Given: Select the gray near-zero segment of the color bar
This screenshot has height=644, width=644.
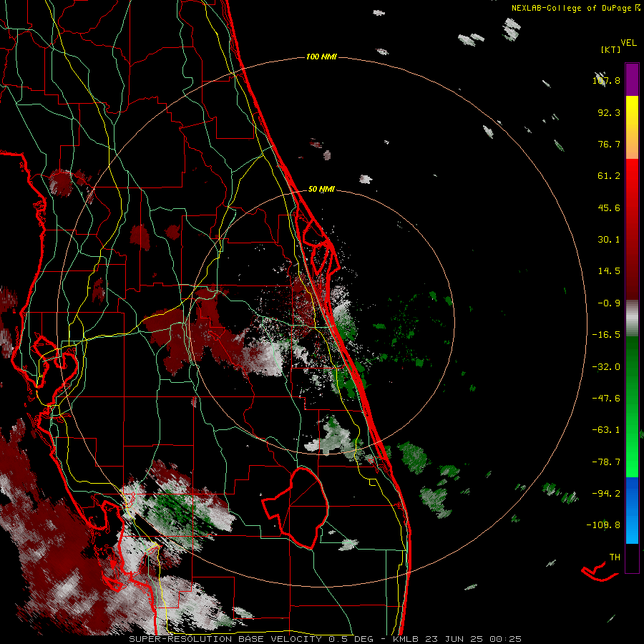Looking at the screenshot, I should pos(632,318).
